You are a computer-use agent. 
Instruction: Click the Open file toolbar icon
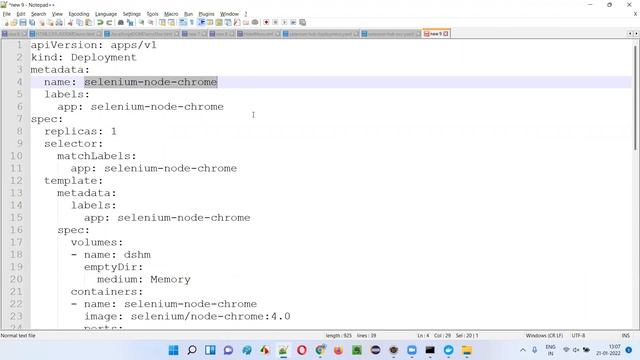tap(14, 22)
